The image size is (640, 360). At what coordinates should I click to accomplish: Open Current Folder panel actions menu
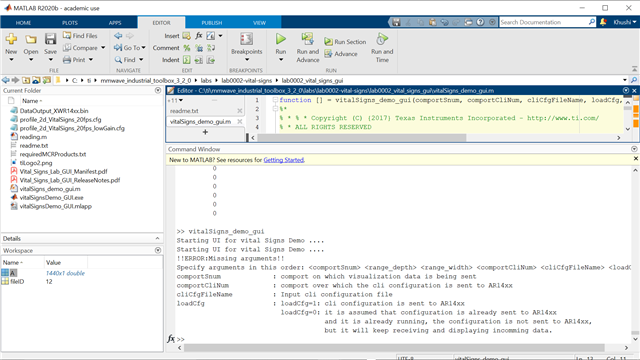point(158,90)
